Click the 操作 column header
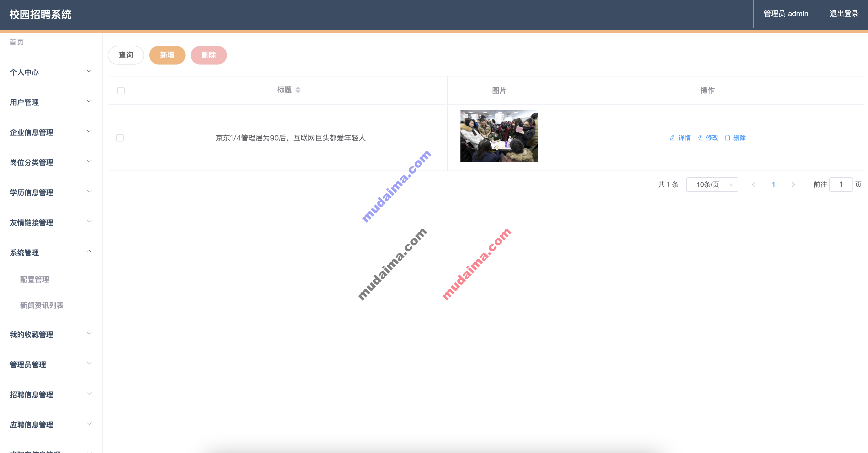Viewport: 868px width, 453px height. click(707, 91)
